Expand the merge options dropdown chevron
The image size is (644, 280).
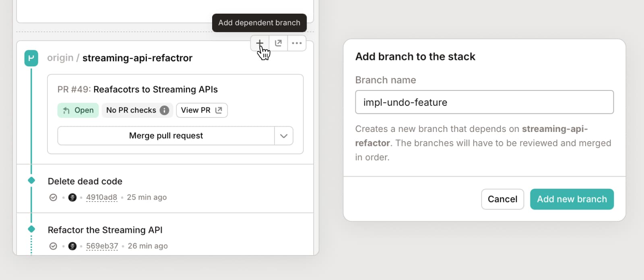[x=284, y=136]
